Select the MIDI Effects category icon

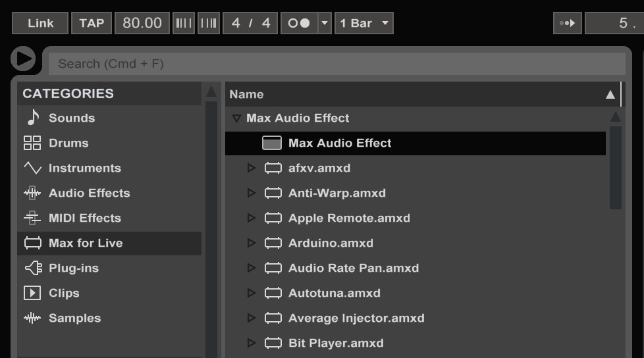32,218
